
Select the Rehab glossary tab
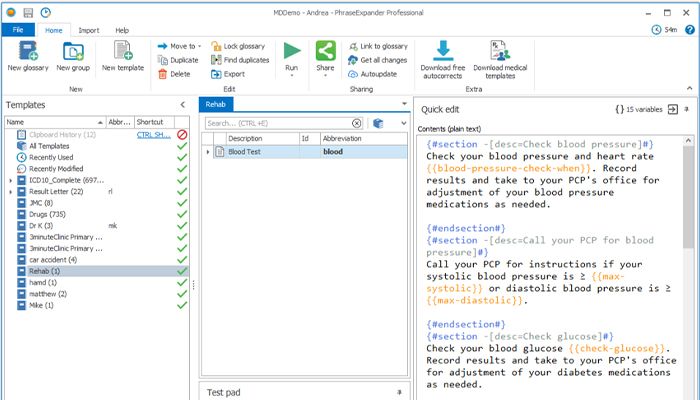(x=216, y=104)
